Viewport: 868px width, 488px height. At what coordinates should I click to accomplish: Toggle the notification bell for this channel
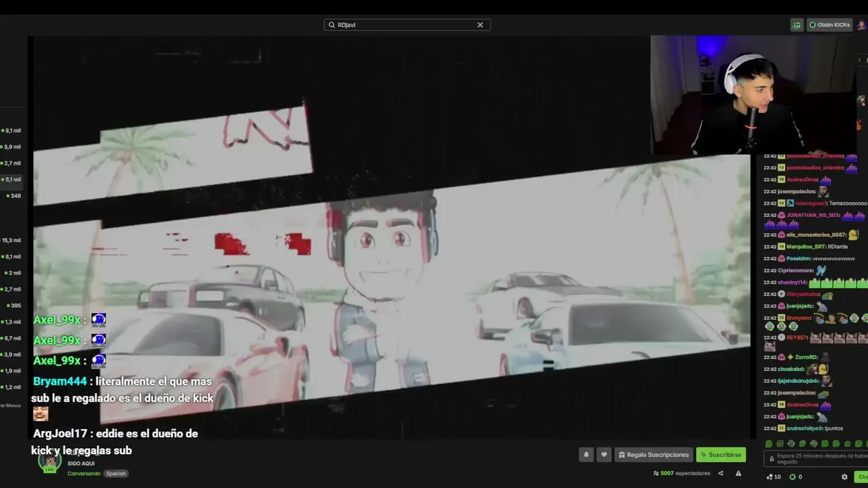(x=586, y=455)
